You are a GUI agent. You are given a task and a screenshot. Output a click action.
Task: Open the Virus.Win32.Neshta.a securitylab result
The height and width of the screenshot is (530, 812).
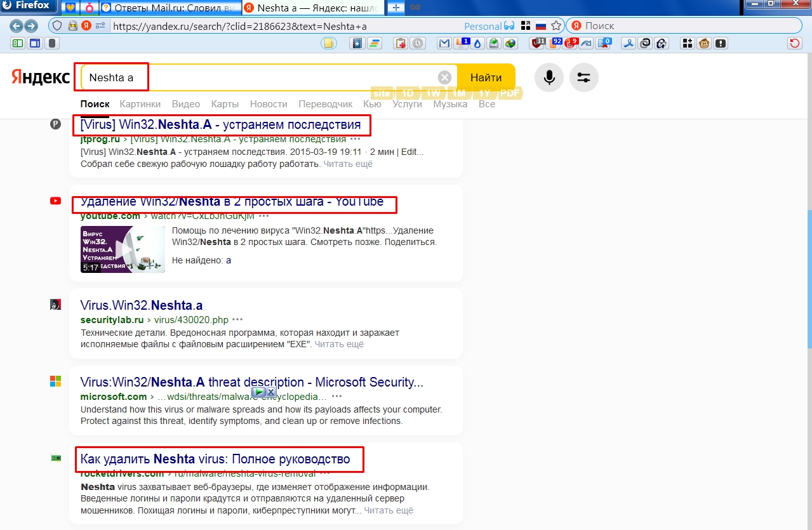[142, 305]
